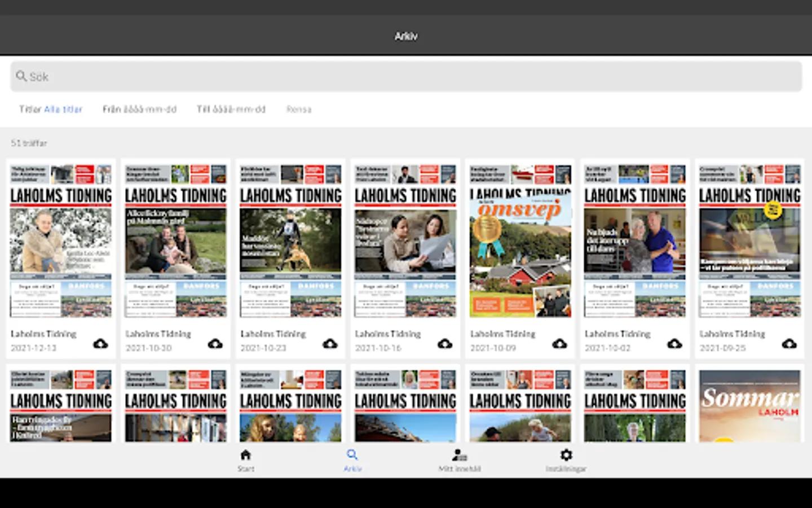Open the 2021-10-30 Laholms Tidning cover
This screenshot has height=508, width=812.
tap(175, 240)
